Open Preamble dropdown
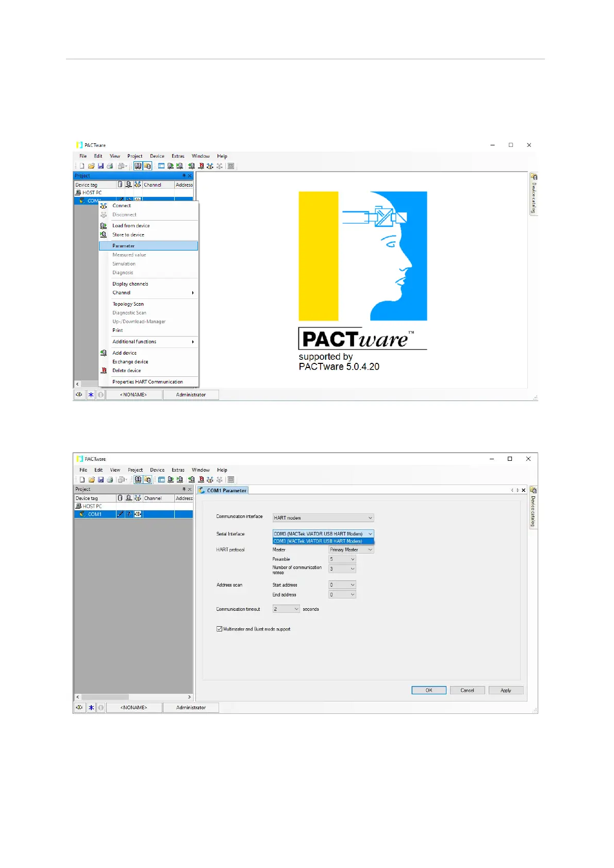 tap(342, 559)
